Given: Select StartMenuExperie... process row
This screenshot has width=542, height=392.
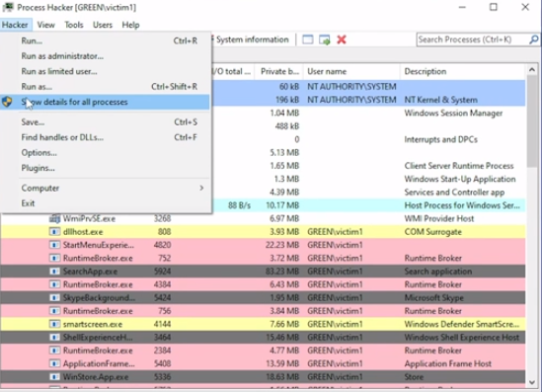Looking at the screenshot, I should pyautogui.click(x=263, y=245).
